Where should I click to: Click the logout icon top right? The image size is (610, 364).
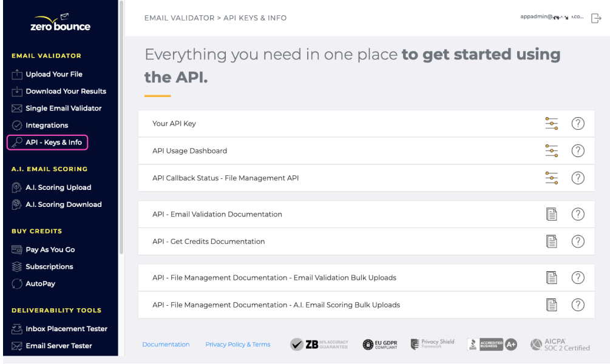[x=595, y=18]
